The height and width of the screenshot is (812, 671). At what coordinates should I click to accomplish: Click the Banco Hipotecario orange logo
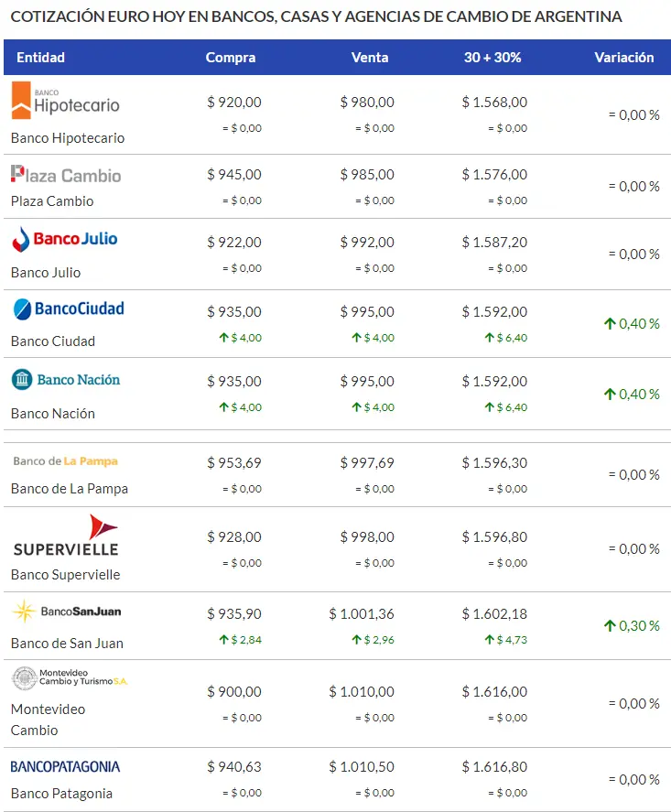coord(65,101)
